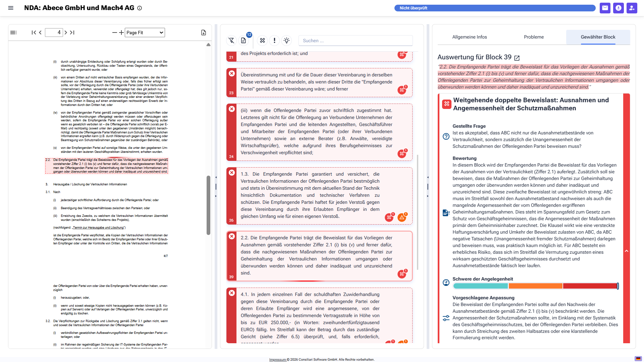Click highlighted clause 2.2 in PDF
Viewport: 644px width, 362px height.
point(107,166)
